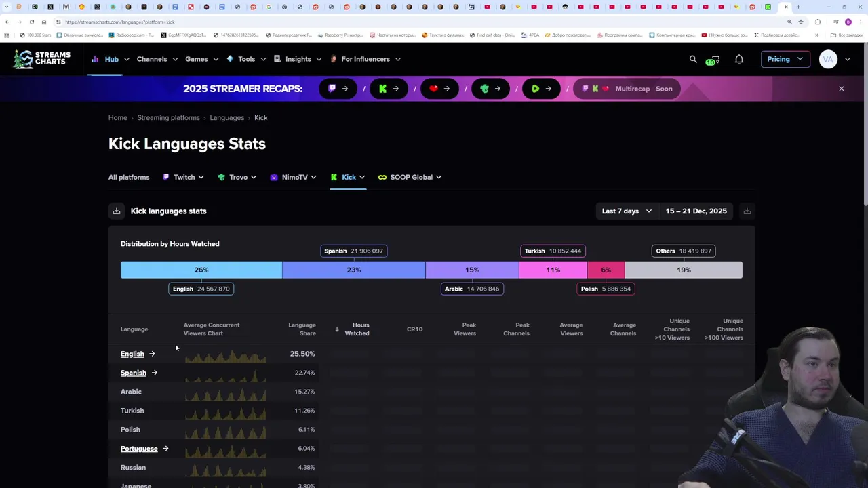Go to the Home breadcrumb

tap(118, 118)
